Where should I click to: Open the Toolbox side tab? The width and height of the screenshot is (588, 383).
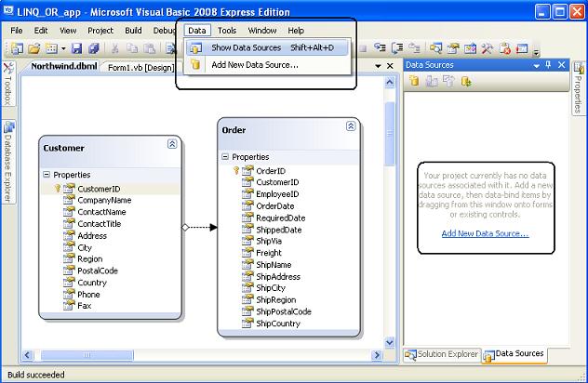tap(8, 84)
